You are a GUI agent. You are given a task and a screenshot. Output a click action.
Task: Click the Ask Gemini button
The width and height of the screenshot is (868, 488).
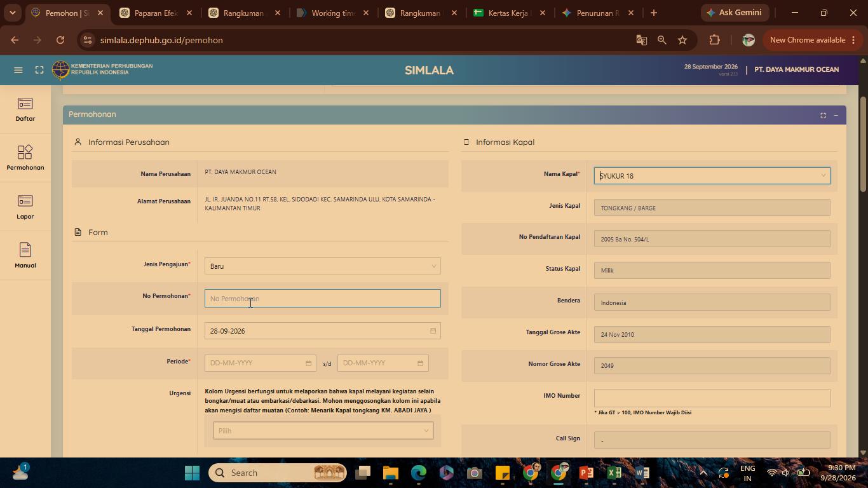pyautogui.click(x=734, y=13)
